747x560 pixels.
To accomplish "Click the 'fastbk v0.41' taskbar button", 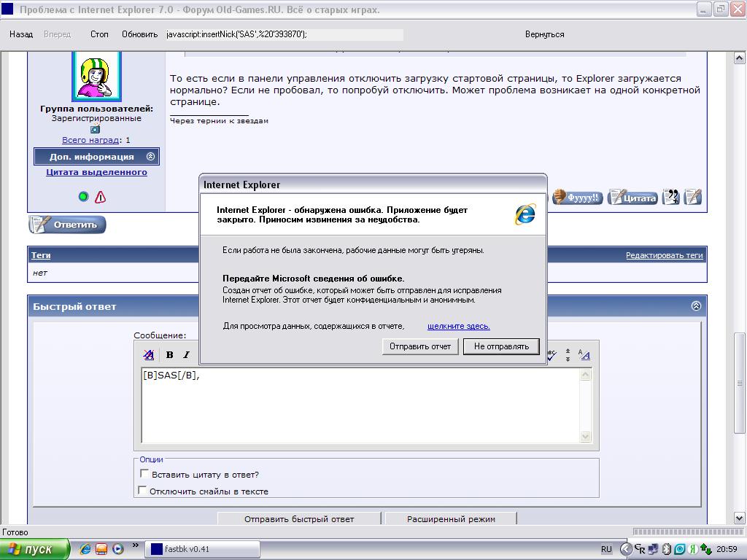I will (202, 549).
